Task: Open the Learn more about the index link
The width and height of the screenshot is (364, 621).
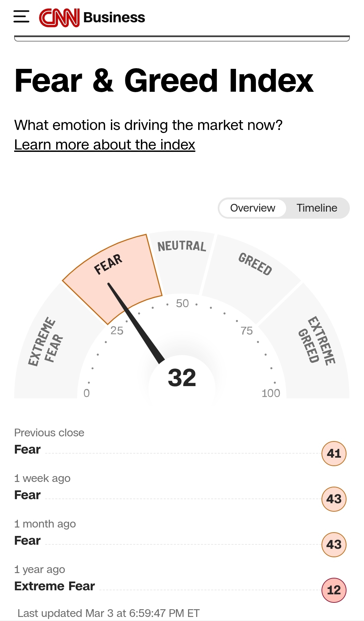Action: point(104,145)
